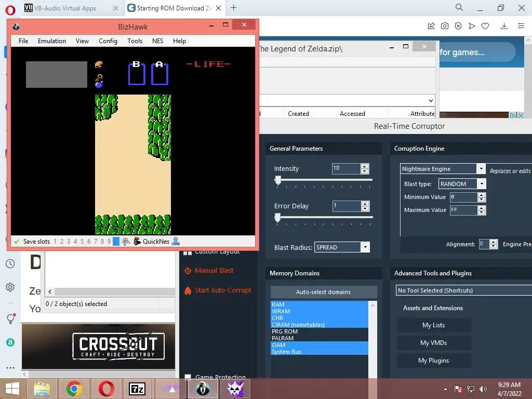
Task: Click Start Auto-Corrupt flame icon
Action: point(188,290)
